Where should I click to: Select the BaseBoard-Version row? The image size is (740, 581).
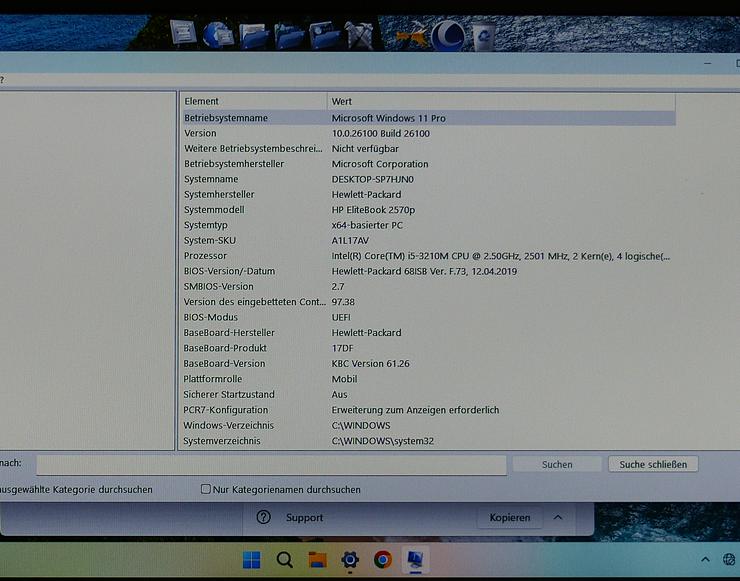[x=224, y=363]
